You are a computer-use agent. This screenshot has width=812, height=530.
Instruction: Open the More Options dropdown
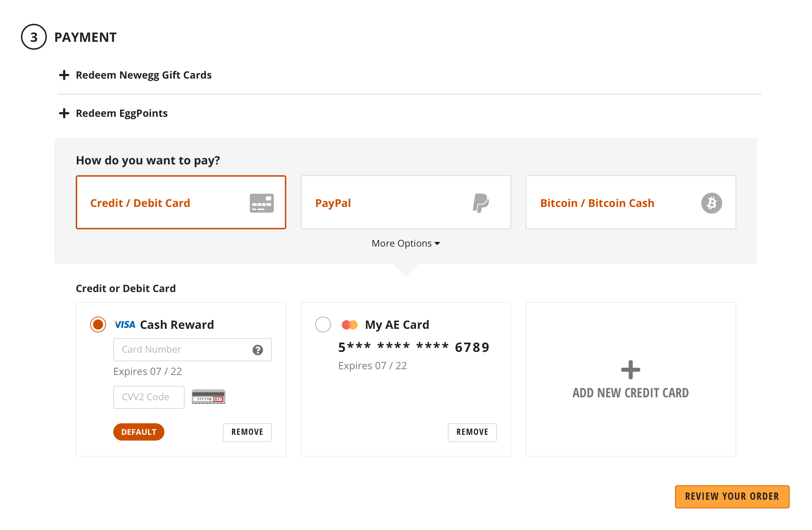click(406, 243)
